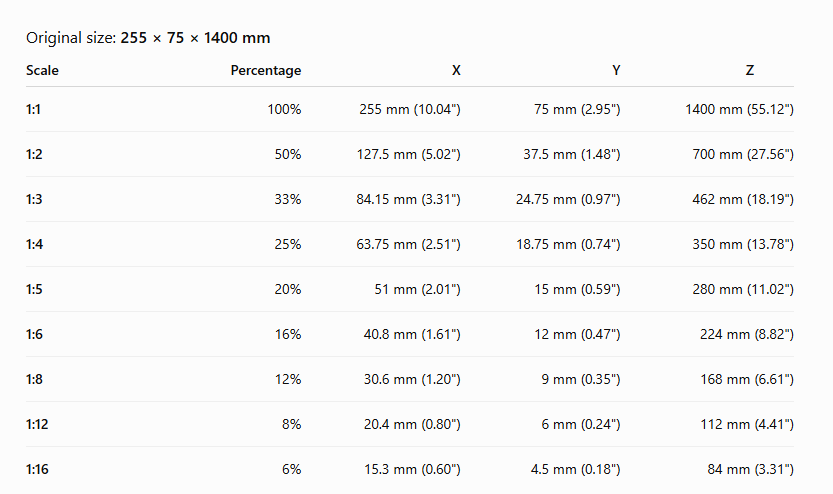Click the Scale column header

[x=42, y=70]
